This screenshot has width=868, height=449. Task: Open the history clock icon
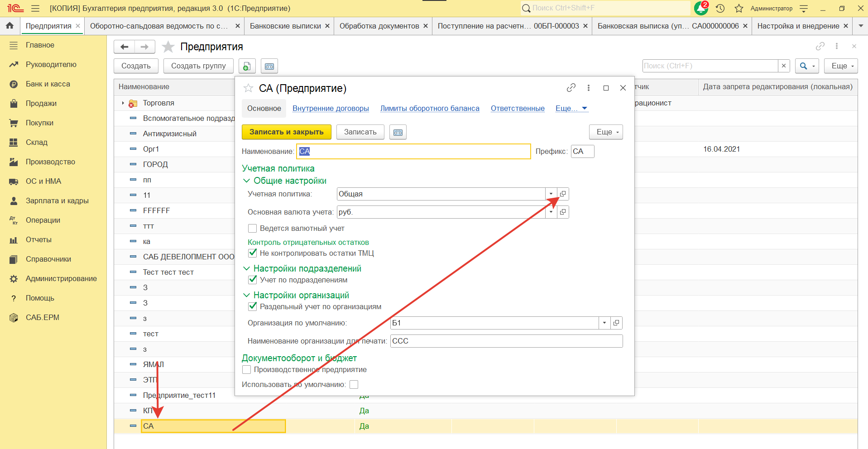720,8
